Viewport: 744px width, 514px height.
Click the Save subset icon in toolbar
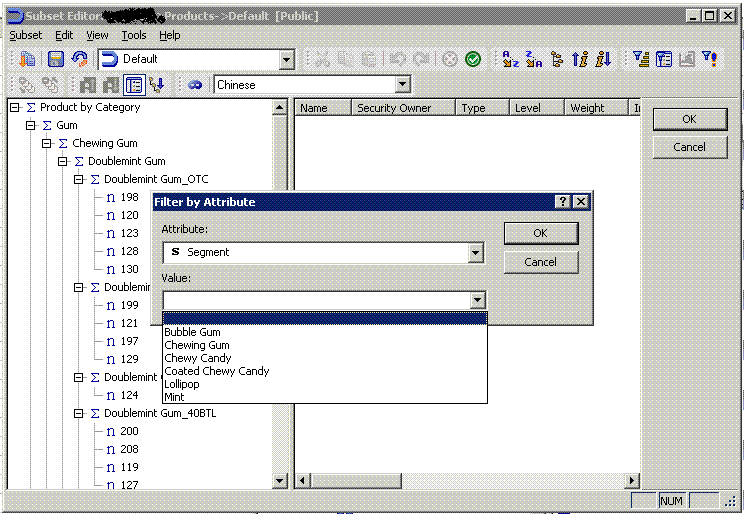tap(56, 60)
